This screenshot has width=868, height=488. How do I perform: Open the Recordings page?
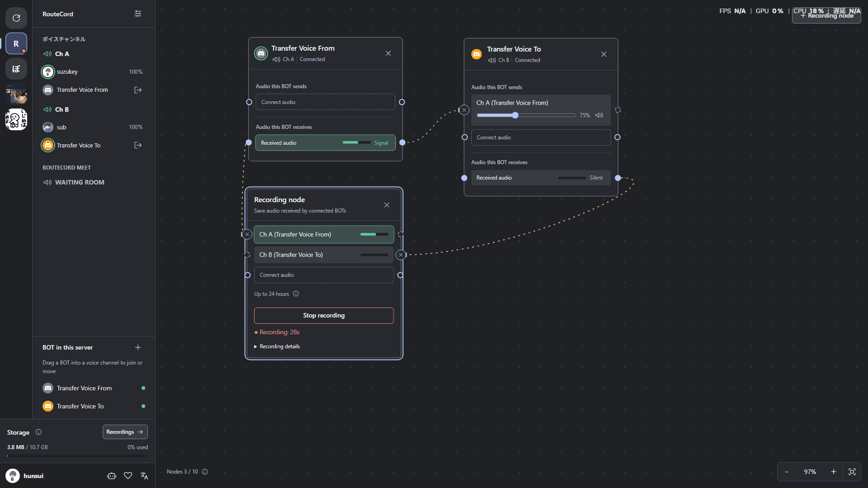(125, 432)
